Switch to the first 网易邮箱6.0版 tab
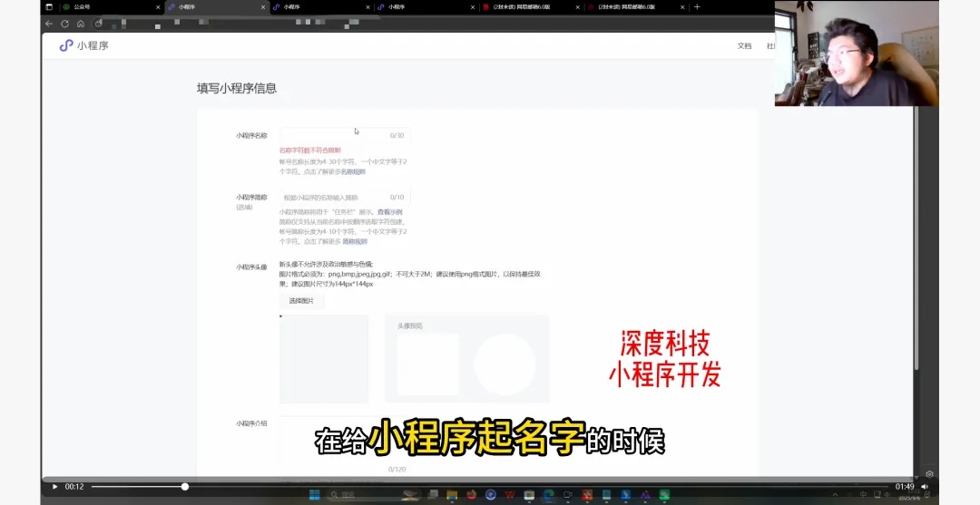Viewport: 980px width, 505px height. pyautogui.click(x=526, y=7)
